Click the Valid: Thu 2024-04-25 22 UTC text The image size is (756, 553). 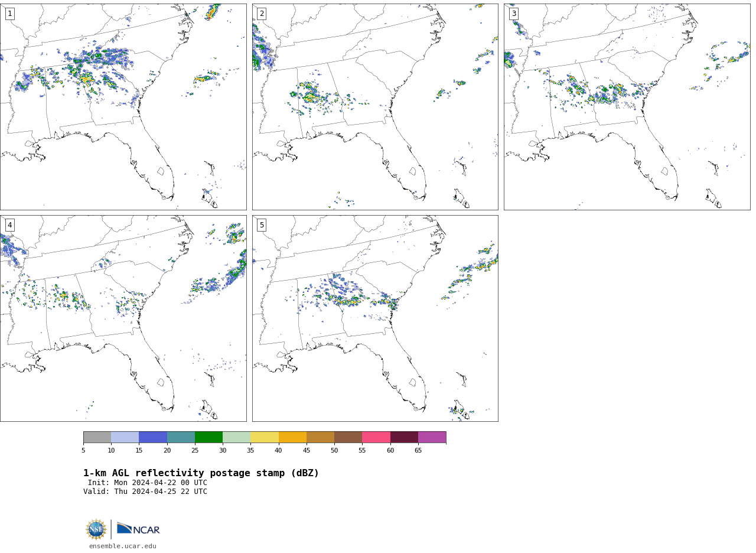pyautogui.click(x=145, y=492)
